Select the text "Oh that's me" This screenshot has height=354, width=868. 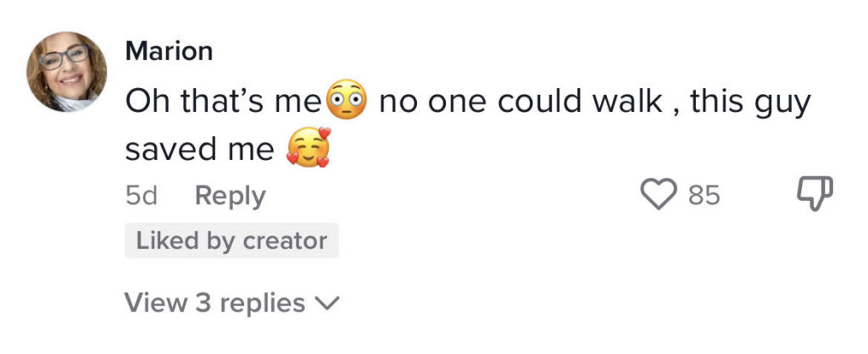[x=224, y=102]
